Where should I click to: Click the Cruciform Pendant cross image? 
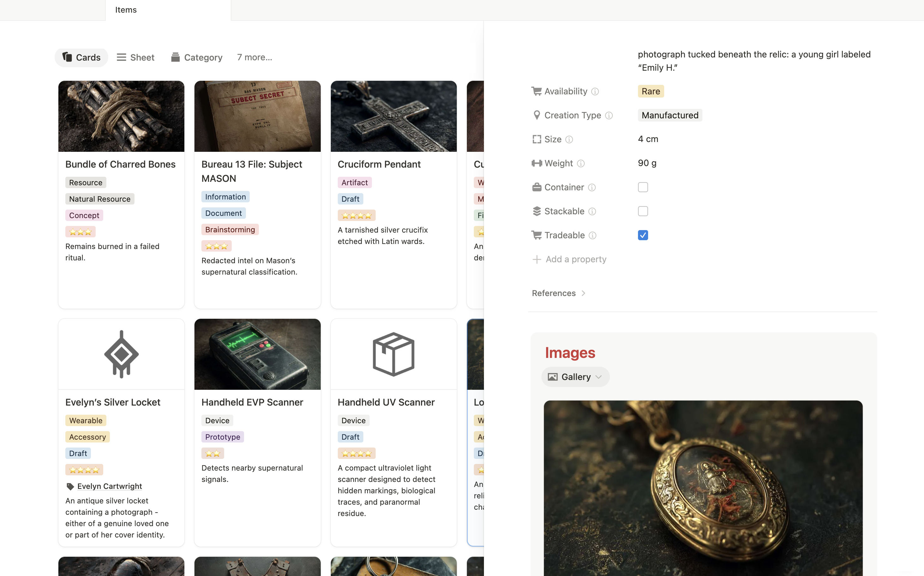point(394,116)
